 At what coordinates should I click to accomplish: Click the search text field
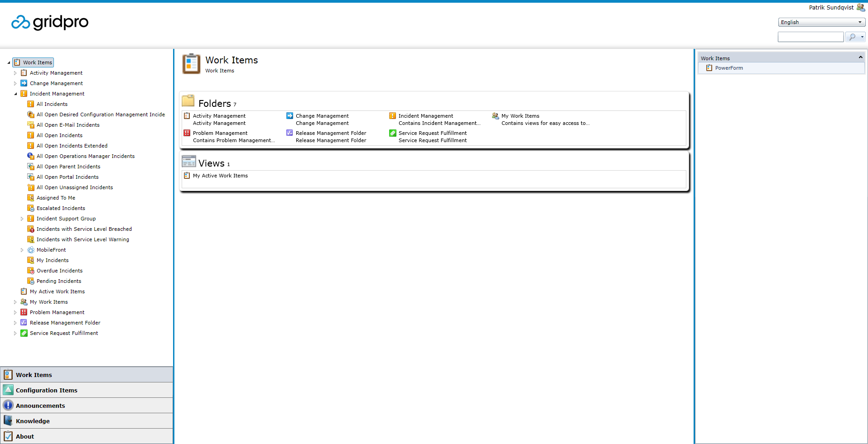pyautogui.click(x=810, y=37)
